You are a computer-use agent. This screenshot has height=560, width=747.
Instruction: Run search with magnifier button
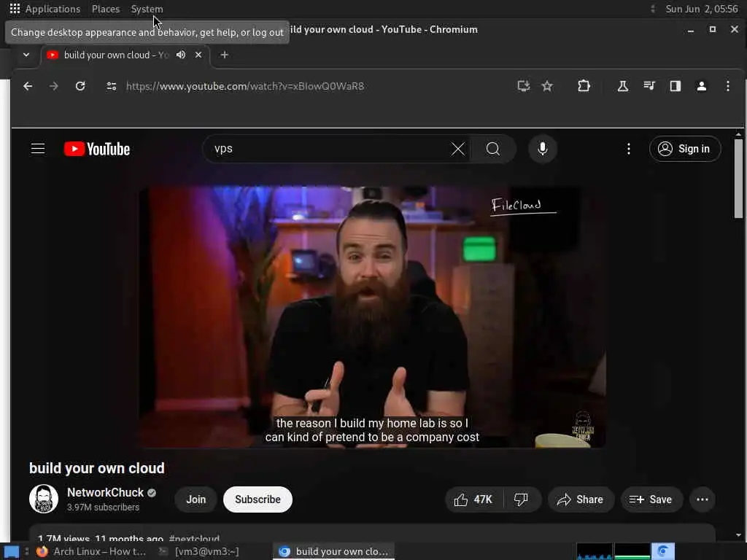pos(493,149)
